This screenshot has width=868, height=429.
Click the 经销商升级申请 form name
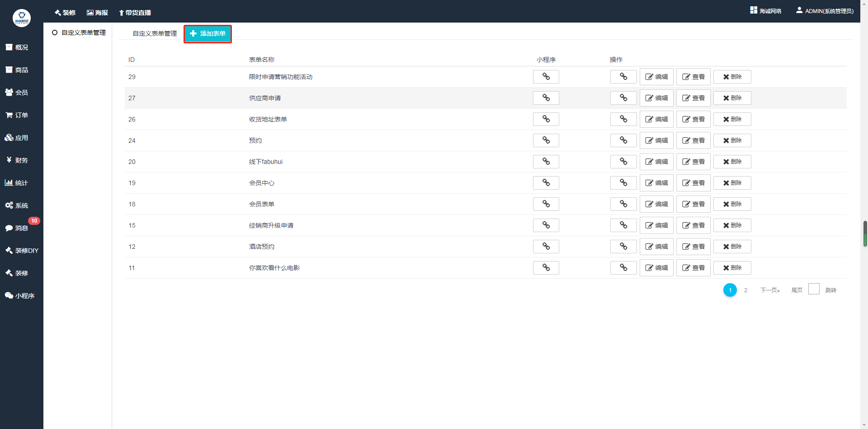(271, 225)
